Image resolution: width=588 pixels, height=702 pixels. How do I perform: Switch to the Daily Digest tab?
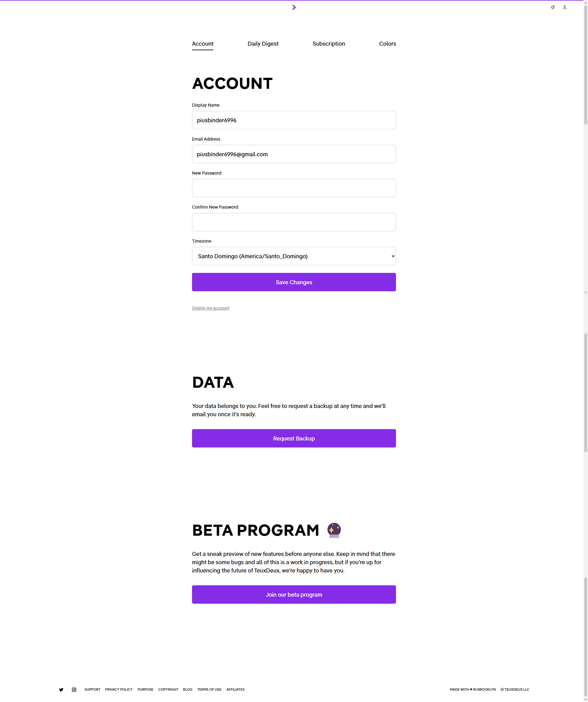(x=263, y=44)
